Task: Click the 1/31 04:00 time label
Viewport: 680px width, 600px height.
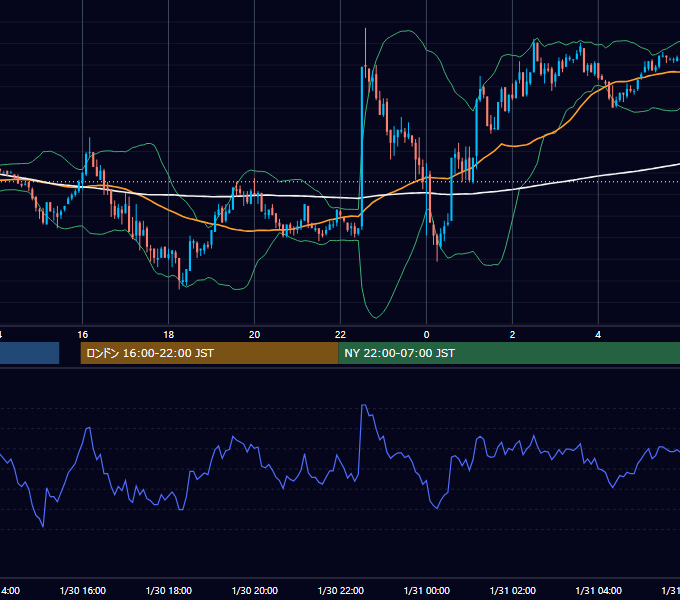Action: point(598,590)
